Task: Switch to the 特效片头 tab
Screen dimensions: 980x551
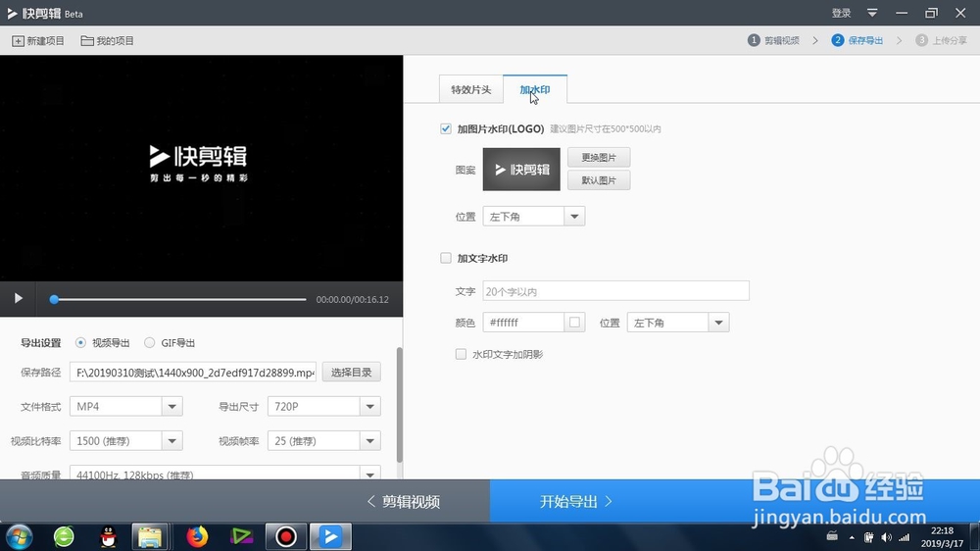Action: click(471, 89)
